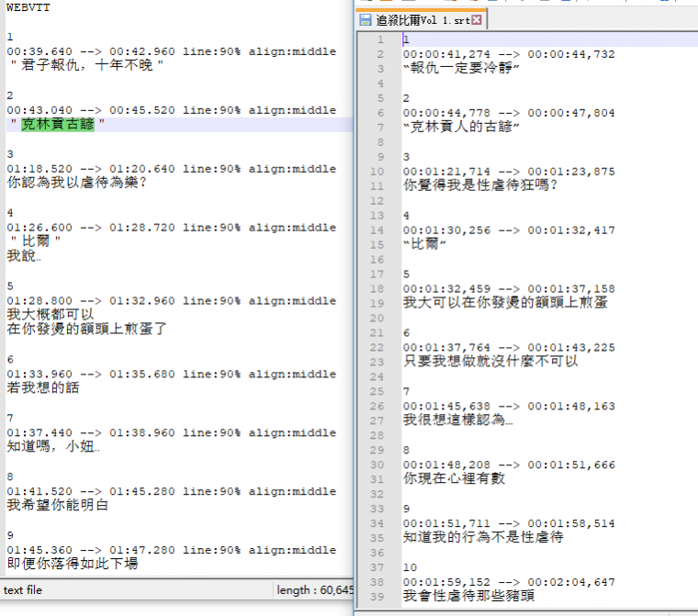Click the srt line "克林貢人的古諺"
Viewport: 698px width, 616px height.
tap(461, 127)
